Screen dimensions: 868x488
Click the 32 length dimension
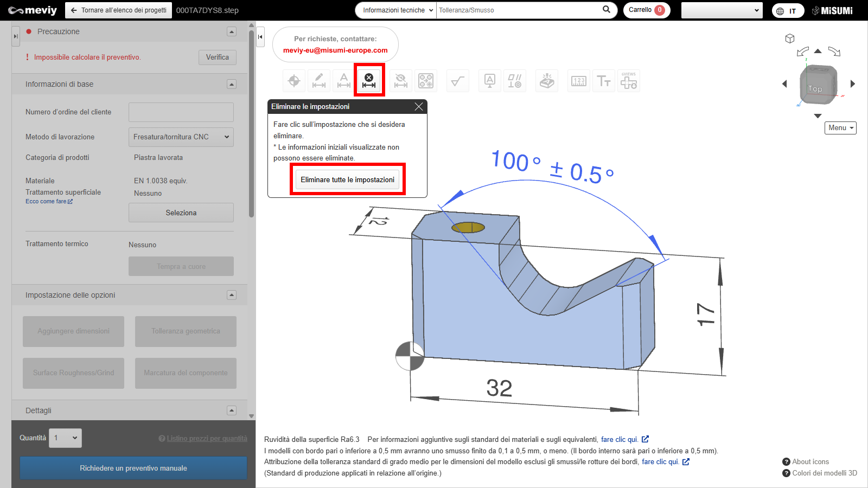pyautogui.click(x=499, y=388)
